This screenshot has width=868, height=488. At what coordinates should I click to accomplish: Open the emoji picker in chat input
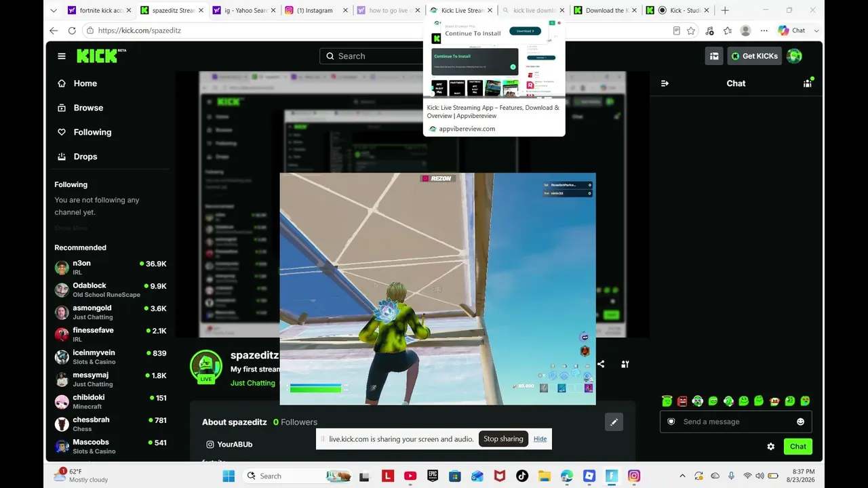click(800, 422)
